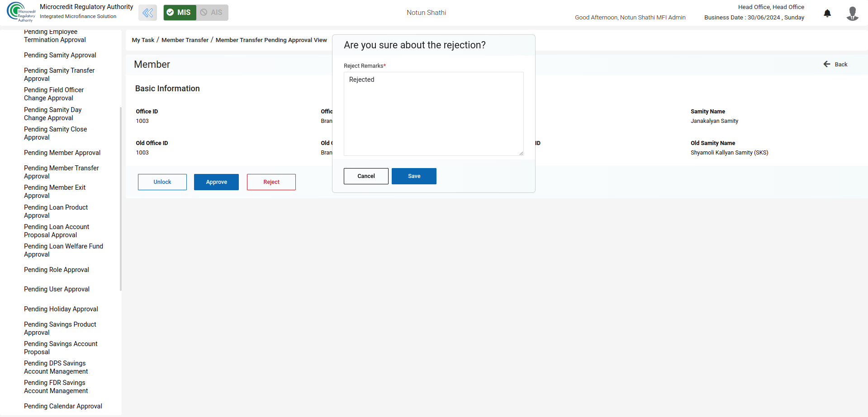Open the My Task breadcrumb

pos(143,40)
